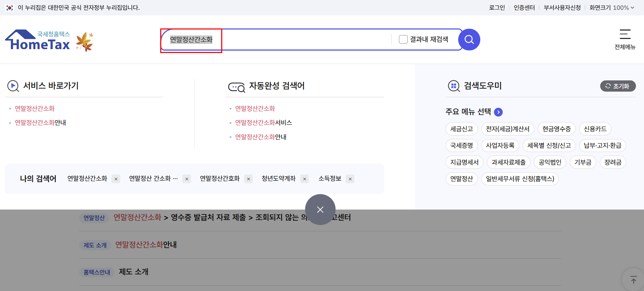
Task: Click recent search term 청년도약계좌
Action: tap(279, 179)
